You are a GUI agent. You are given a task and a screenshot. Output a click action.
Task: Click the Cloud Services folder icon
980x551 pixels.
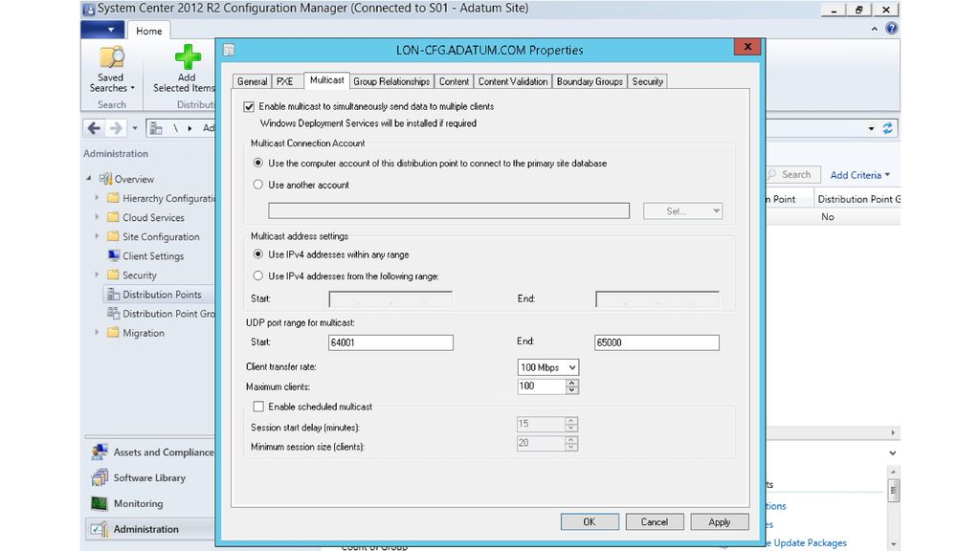click(113, 217)
